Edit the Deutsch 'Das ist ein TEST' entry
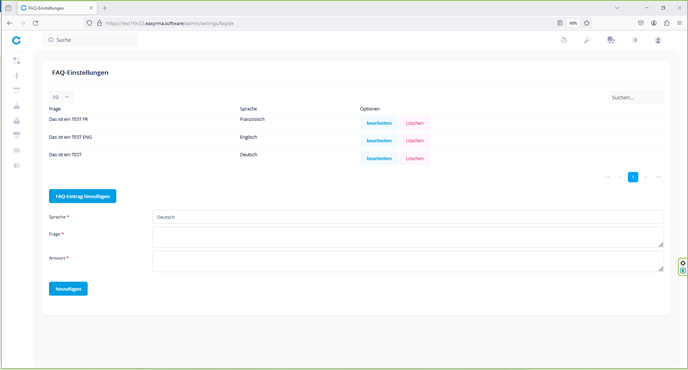 coord(379,158)
